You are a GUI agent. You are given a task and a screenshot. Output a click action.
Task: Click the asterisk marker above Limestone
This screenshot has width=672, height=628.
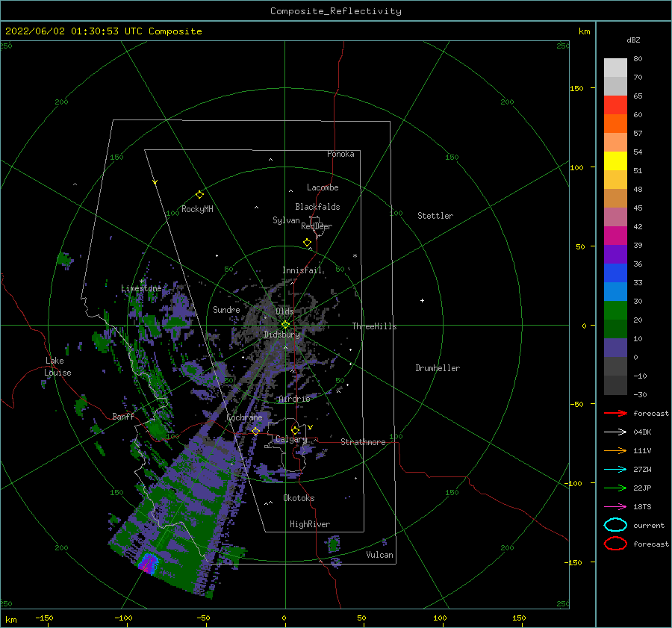click(142, 282)
